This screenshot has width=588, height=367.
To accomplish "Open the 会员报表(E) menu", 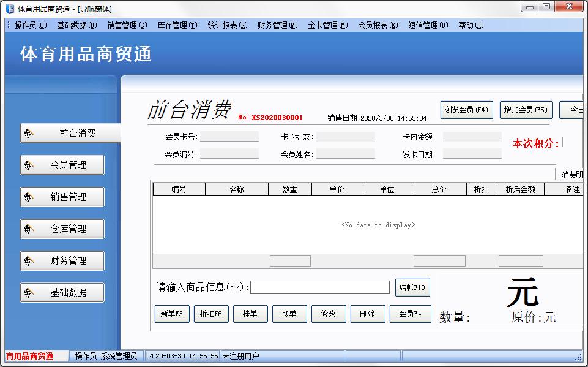I will pyautogui.click(x=378, y=25).
